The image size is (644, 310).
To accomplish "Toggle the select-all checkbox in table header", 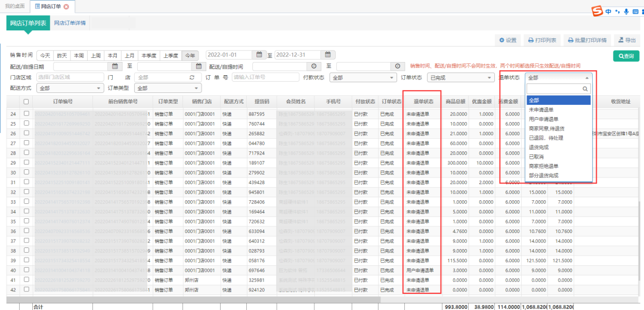I will point(26,102).
